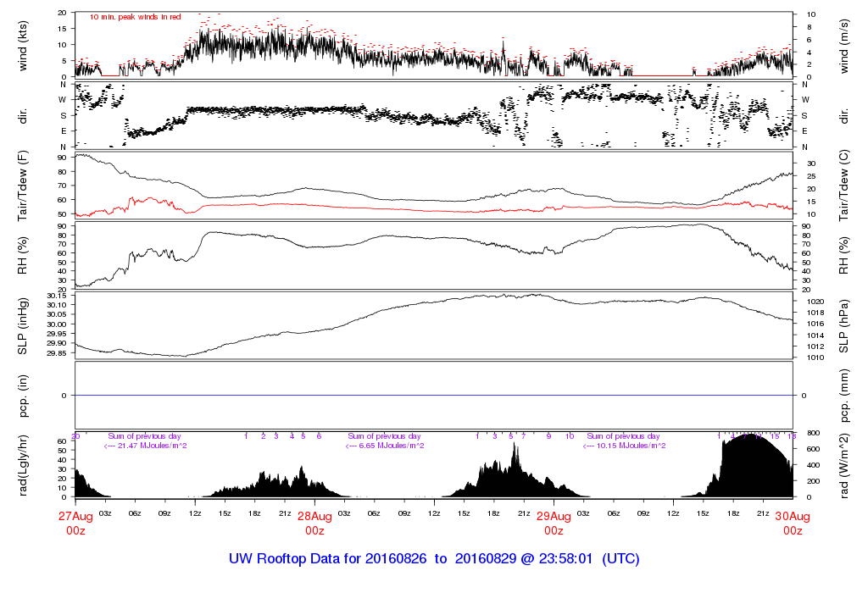
Task: Click the '18z' time tick before 28Aug
Action: click(254, 513)
